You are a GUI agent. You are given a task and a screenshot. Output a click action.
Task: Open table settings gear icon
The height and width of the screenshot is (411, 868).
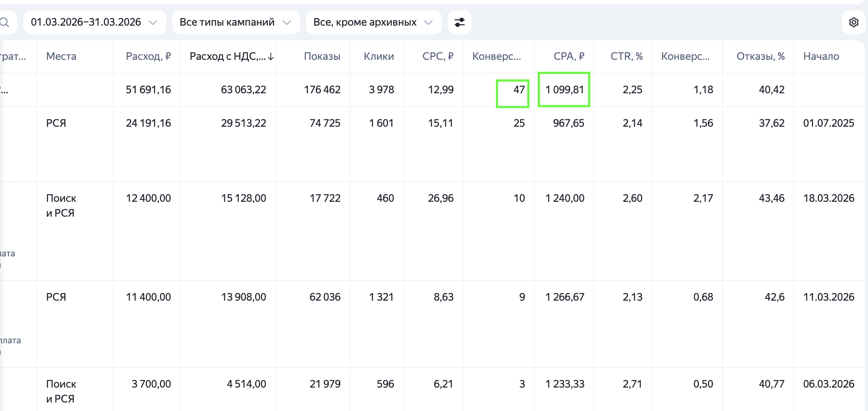(x=853, y=22)
